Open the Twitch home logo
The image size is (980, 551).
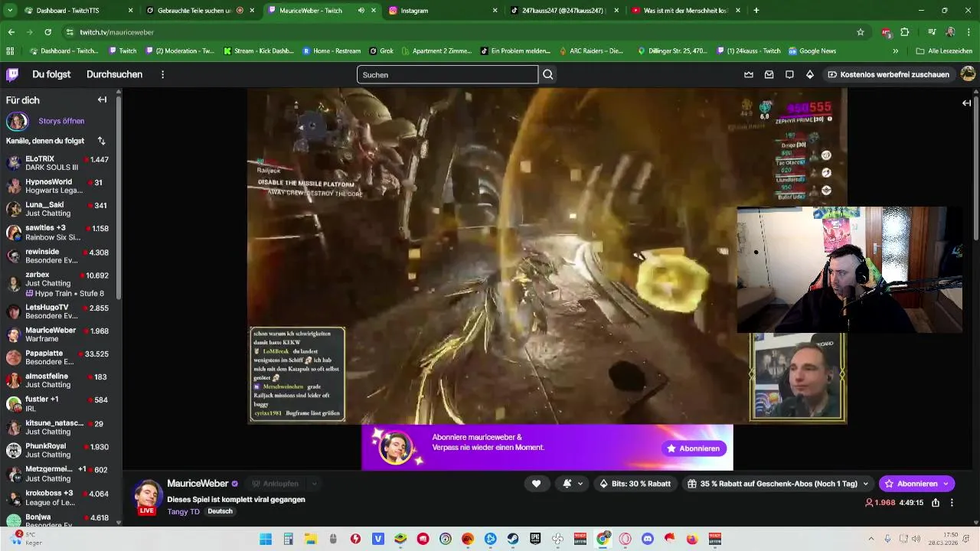[12, 74]
